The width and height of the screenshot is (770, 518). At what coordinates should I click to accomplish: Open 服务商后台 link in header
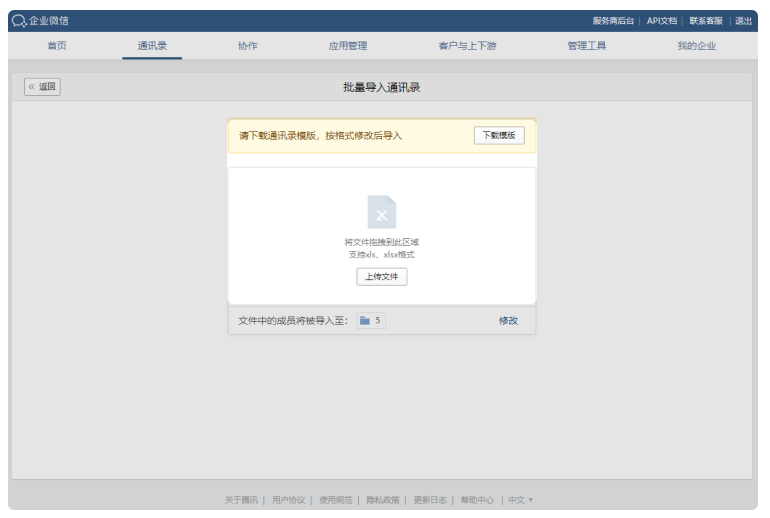coord(613,21)
